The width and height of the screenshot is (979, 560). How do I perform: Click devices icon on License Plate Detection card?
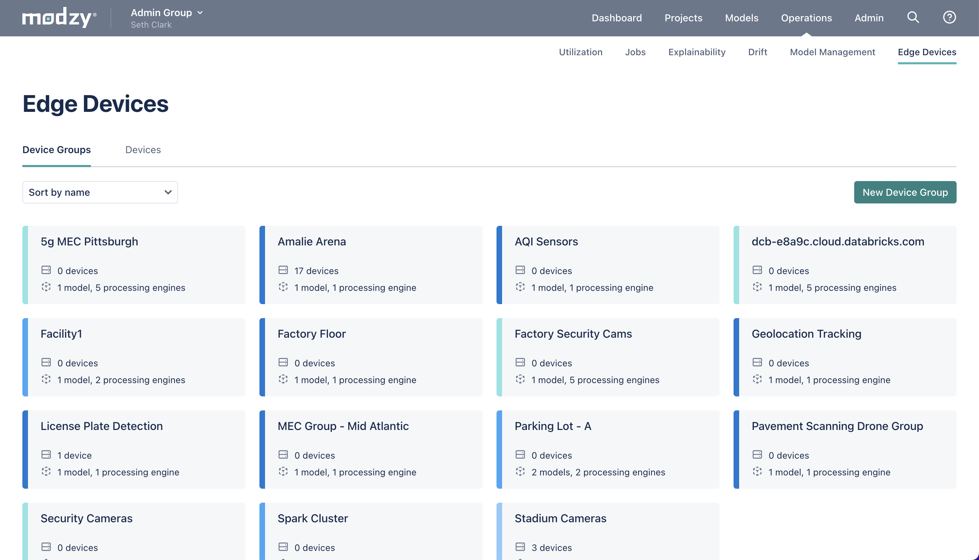(x=46, y=455)
